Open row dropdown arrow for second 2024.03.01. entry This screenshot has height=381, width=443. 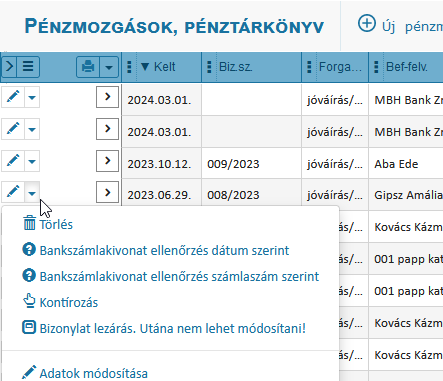(x=32, y=129)
